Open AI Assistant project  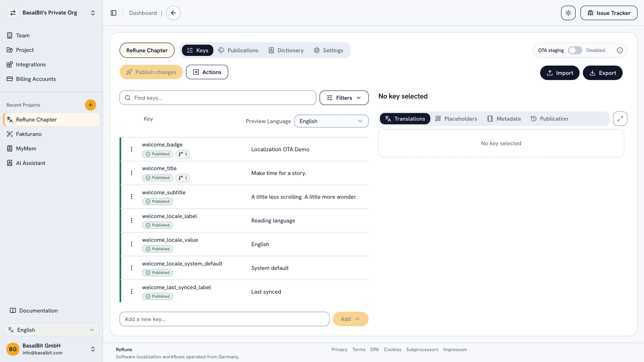coord(51,163)
